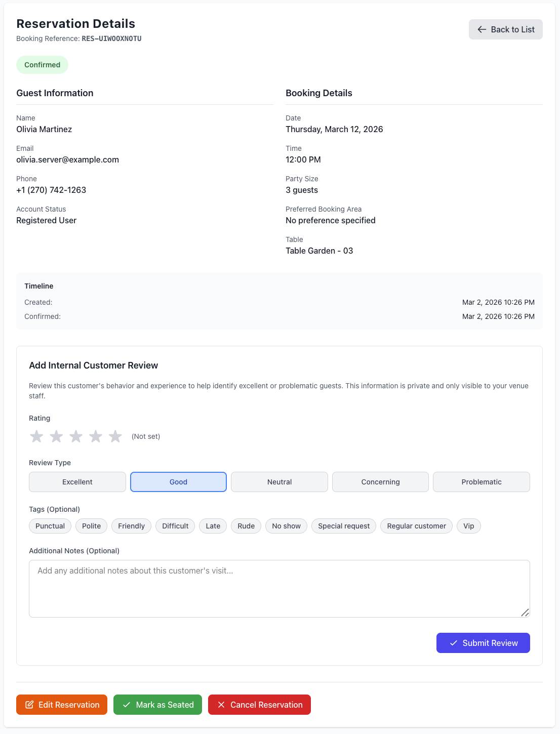Viewport: 560px width, 734px height.
Task: Click the Additional Notes text area
Action: 279,587
